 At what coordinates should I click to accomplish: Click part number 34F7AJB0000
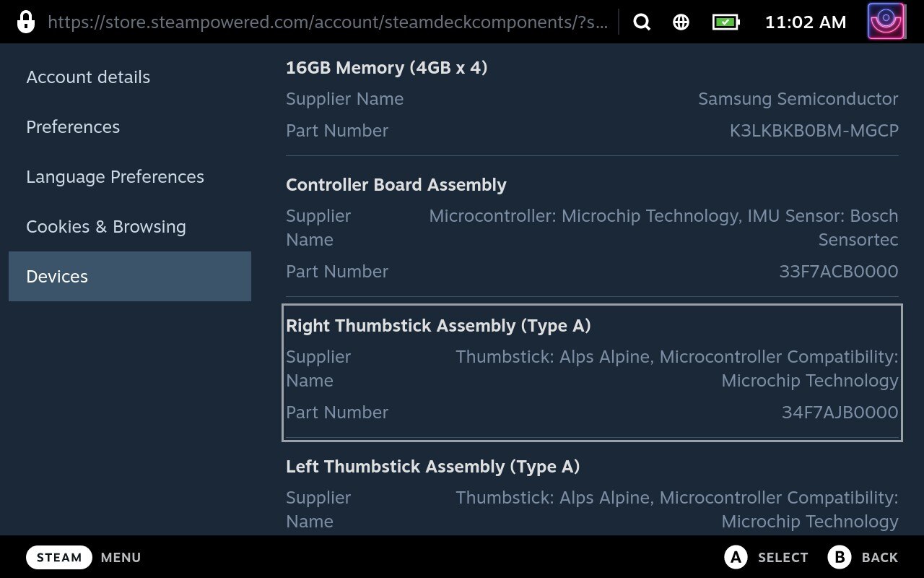[x=840, y=413]
